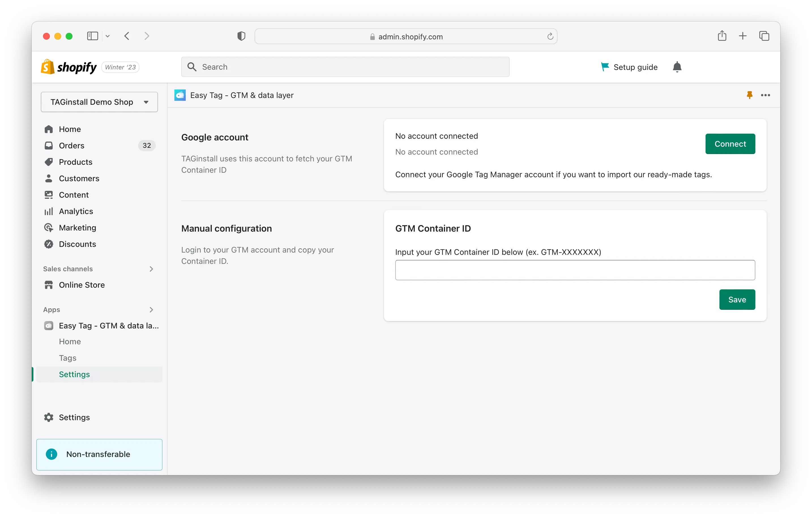Expand the Sales channels section
This screenshot has width=812, height=517.
click(151, 269)
